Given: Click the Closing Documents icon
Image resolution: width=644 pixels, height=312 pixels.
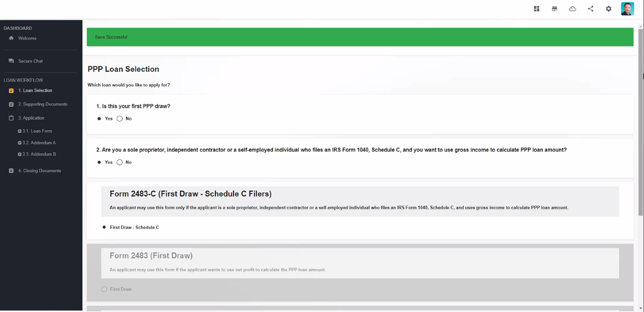Looking at the screenshot, I should tap(11, 171).
